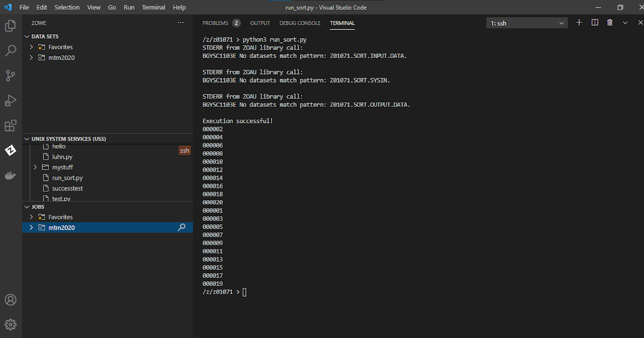
Task: Open the terminal selector showing 1: ssh
Action: pos(526,23)
